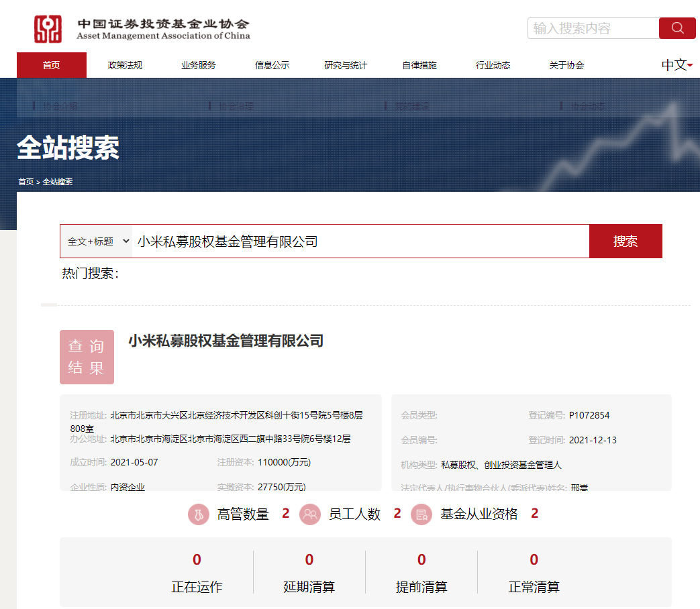Click the 正在运作 count
The image size is (700, 609).
coord(197,559)
